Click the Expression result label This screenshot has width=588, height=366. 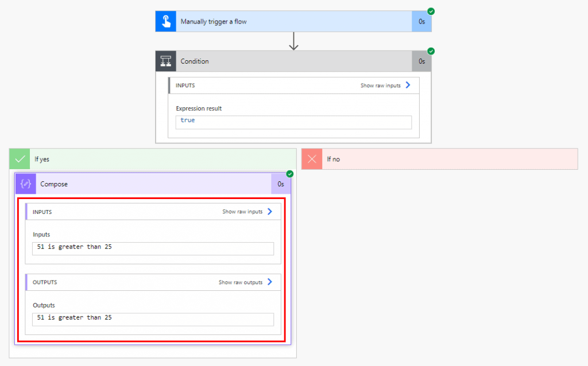tap(199, 108)
